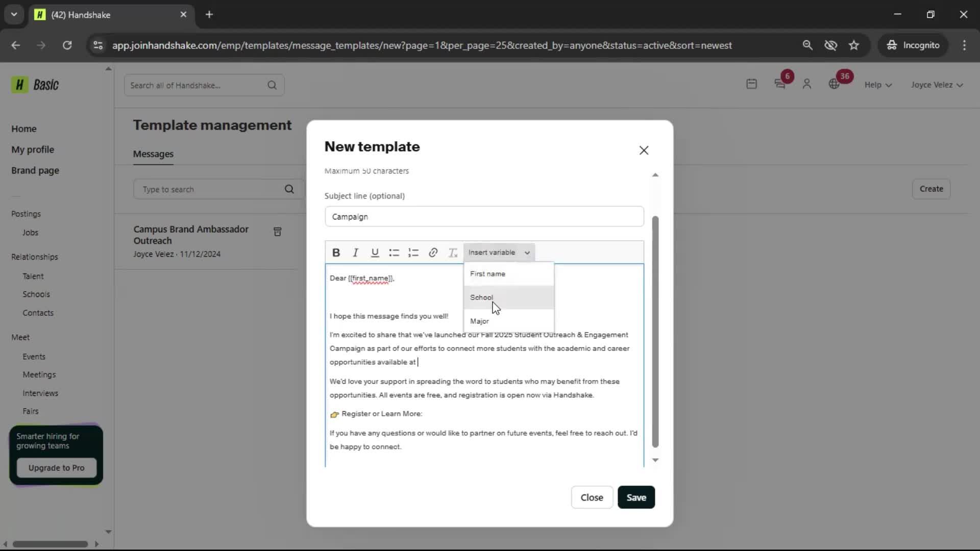Screen dimensions: 980x551
Task: Click Upgrade to Pro button
Action: [x=57, y=468]
